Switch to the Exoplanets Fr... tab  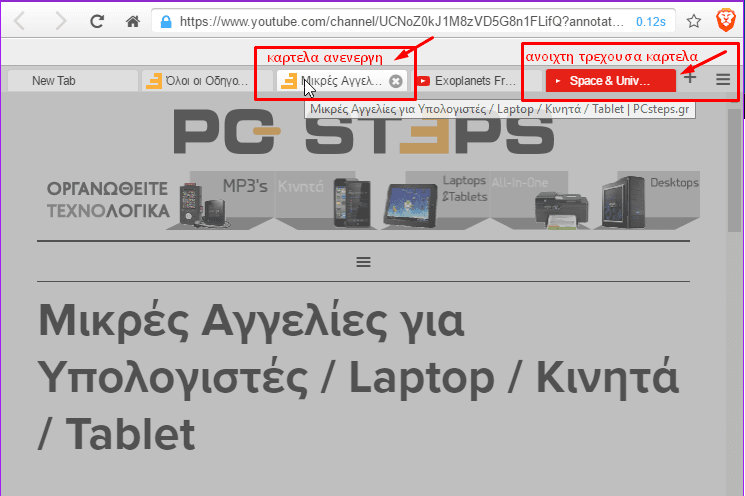tap(477, 81)
